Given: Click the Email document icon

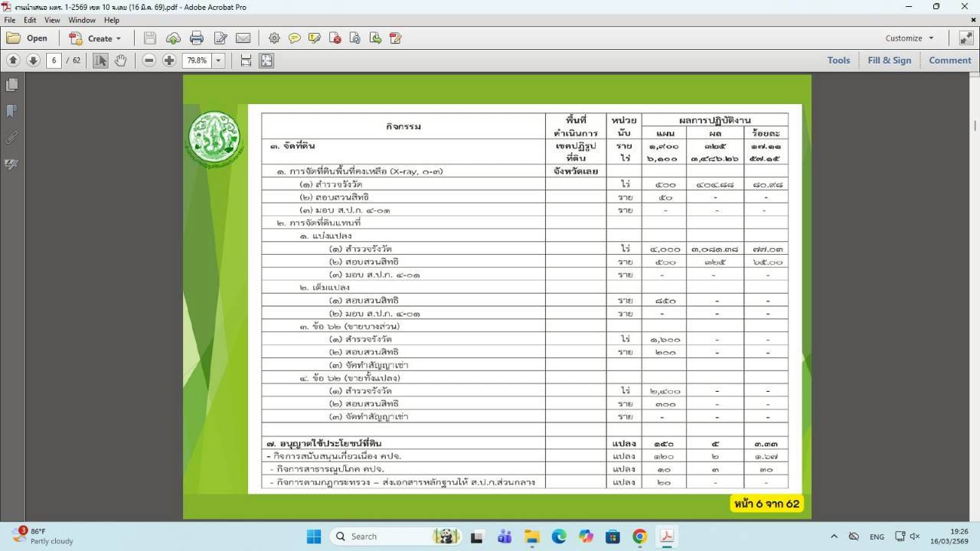Looking at the screenshot, I should [243, 37].
